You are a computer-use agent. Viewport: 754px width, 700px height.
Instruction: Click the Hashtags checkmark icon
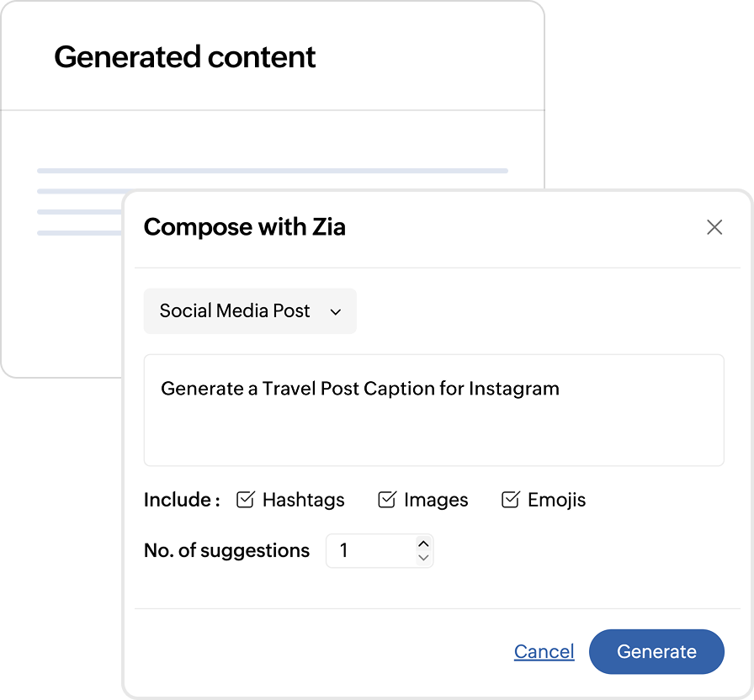pos(244,499)
